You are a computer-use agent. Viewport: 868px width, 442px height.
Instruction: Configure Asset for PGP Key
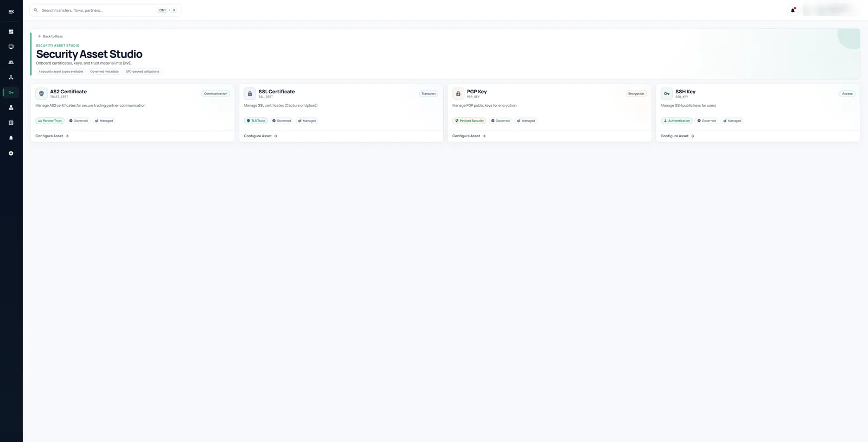click(x=469, y=136)
